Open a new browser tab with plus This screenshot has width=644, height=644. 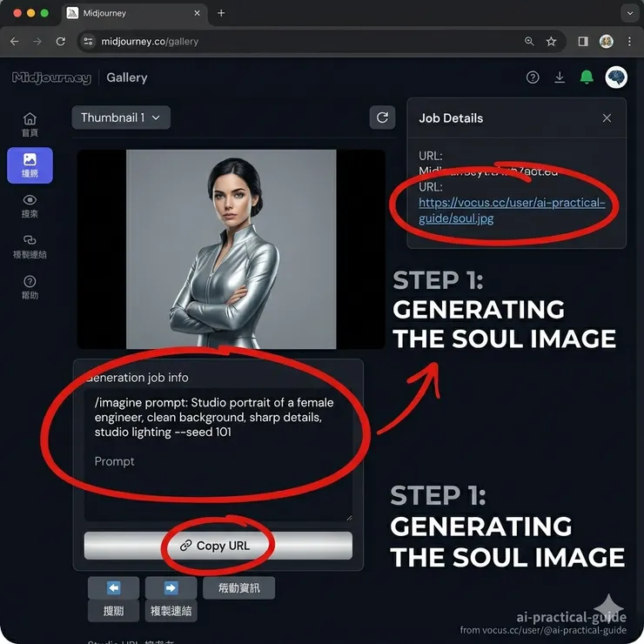(x=221, y=13)
